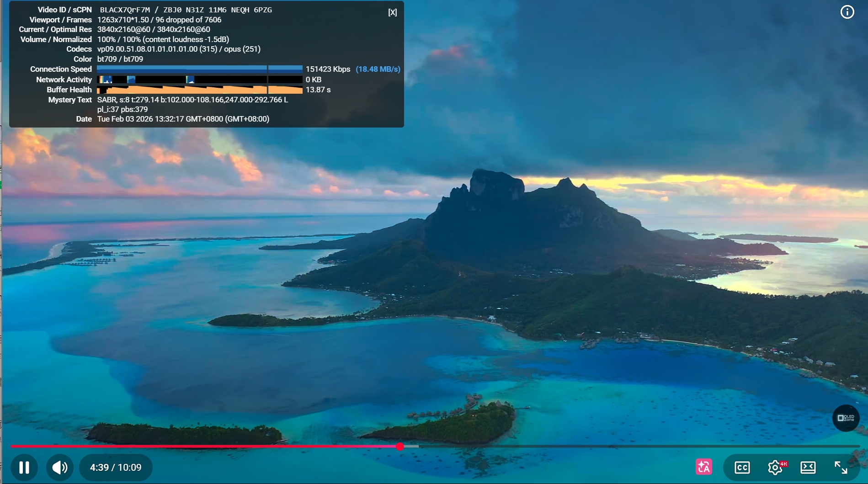The image size is (868, 484).
Task: Click the 151423 Kbps speed value
Action: (x=328, y=69)
